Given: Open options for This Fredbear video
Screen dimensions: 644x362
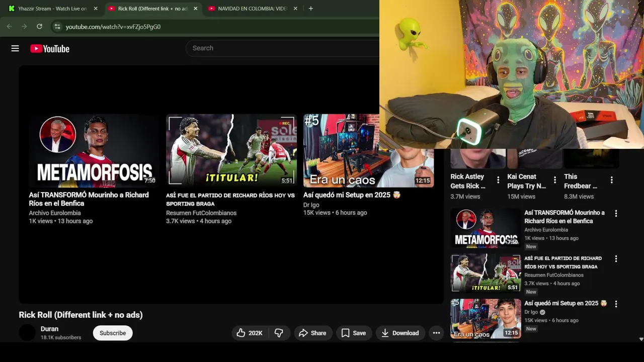Looking at the screenshot, I should point(612,180).
